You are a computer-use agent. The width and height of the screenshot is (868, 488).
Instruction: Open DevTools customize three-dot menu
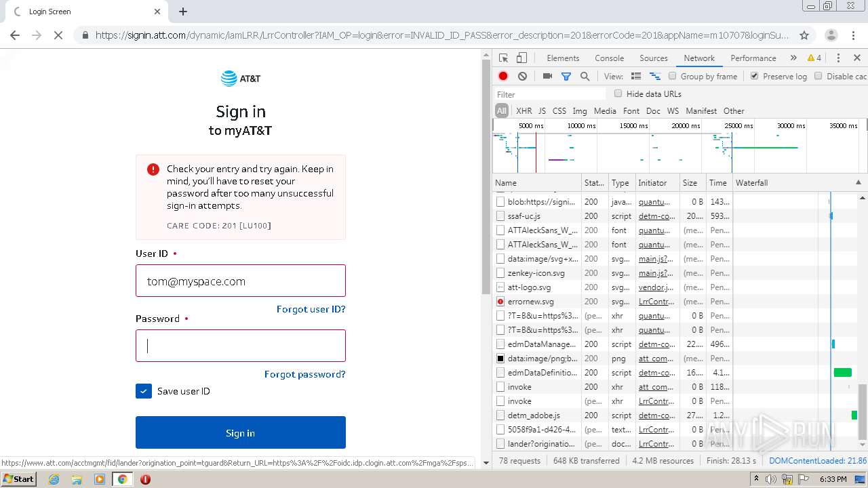tap(838, 58)
